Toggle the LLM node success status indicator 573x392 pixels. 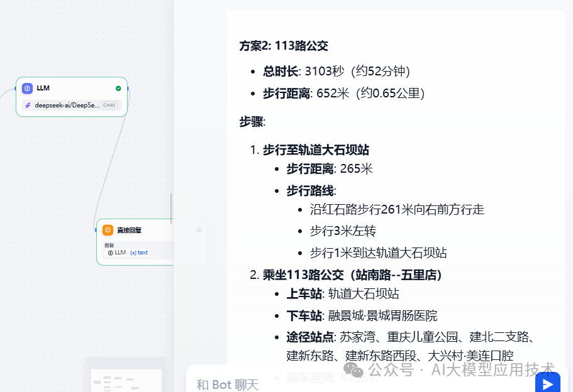tap(118, 88)
